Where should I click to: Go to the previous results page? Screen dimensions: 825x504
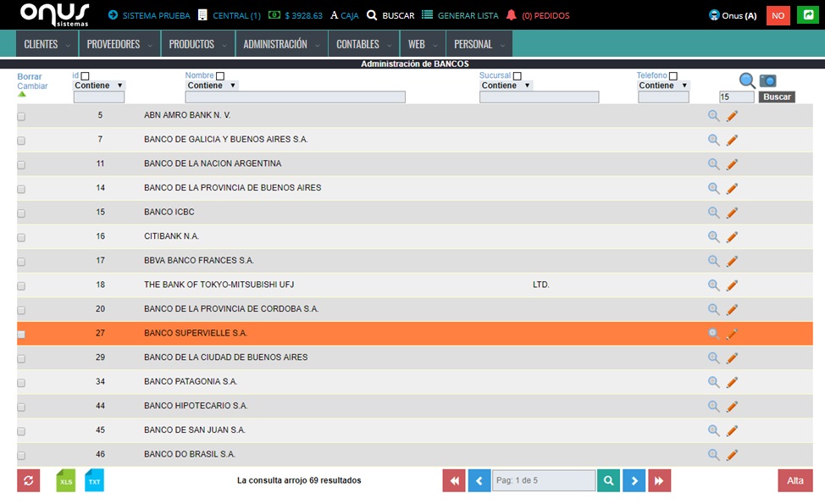[479, 480]
